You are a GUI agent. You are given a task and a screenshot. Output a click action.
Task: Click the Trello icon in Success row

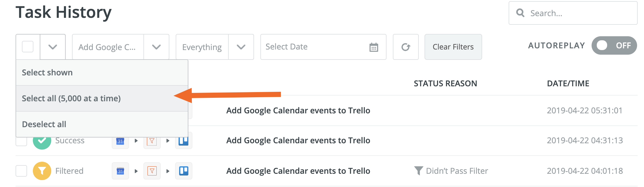click(x=184, y=141)
